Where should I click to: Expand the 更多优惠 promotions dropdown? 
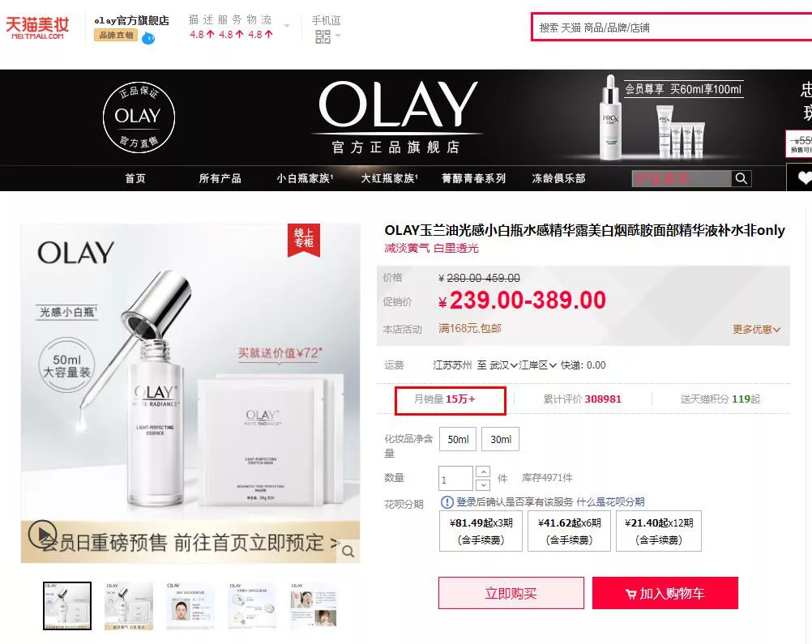(x=756, y=329)
